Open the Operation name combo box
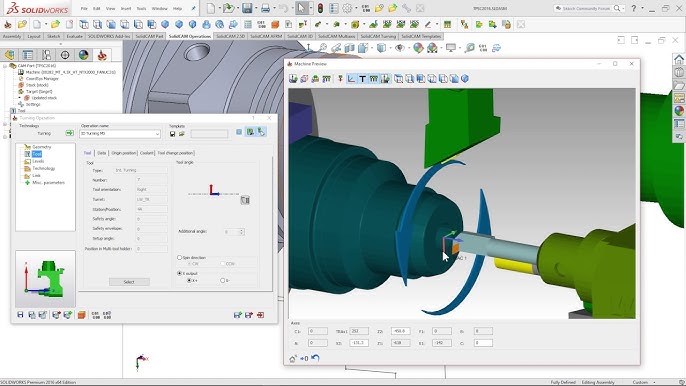The width and height of the screenshot is (686, 386). click(120, 133)
